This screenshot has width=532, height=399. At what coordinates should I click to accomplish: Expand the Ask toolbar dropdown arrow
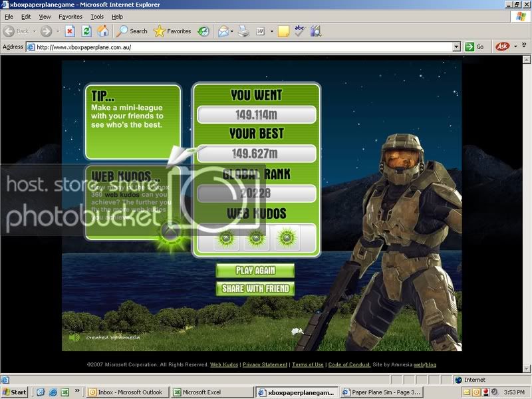(516, 47)
